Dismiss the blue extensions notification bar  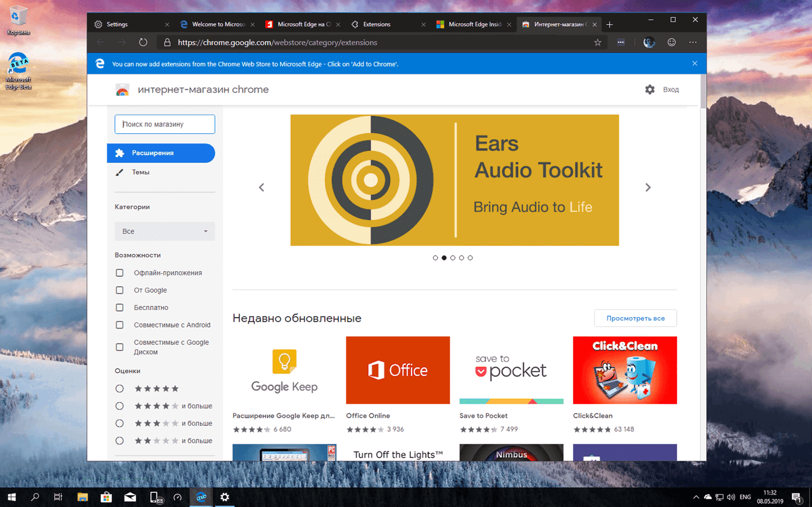click(x=695, y=63)
